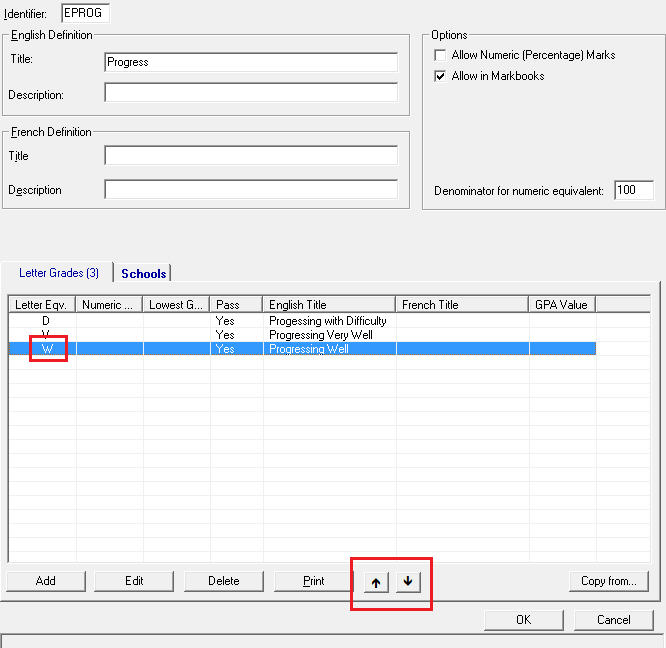Viewport: 666px width, 648px height.
Task: Confirm with the OK button
Action: click(523, 620)
